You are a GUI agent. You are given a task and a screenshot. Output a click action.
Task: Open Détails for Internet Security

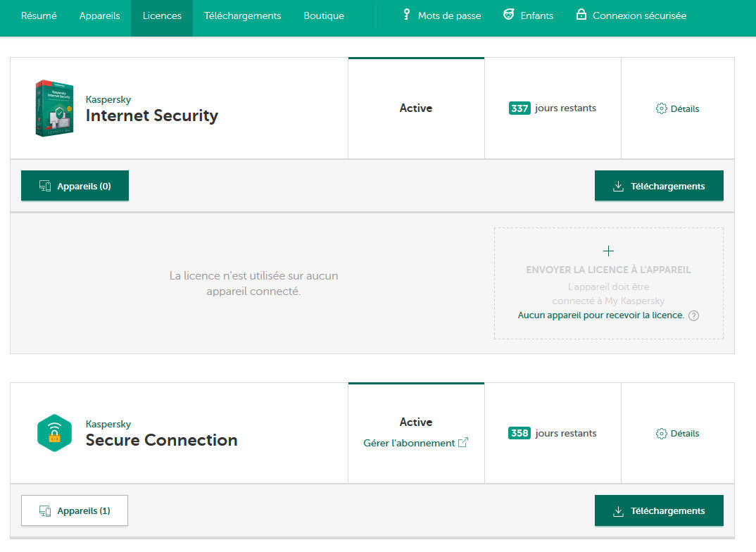point(677,108)
